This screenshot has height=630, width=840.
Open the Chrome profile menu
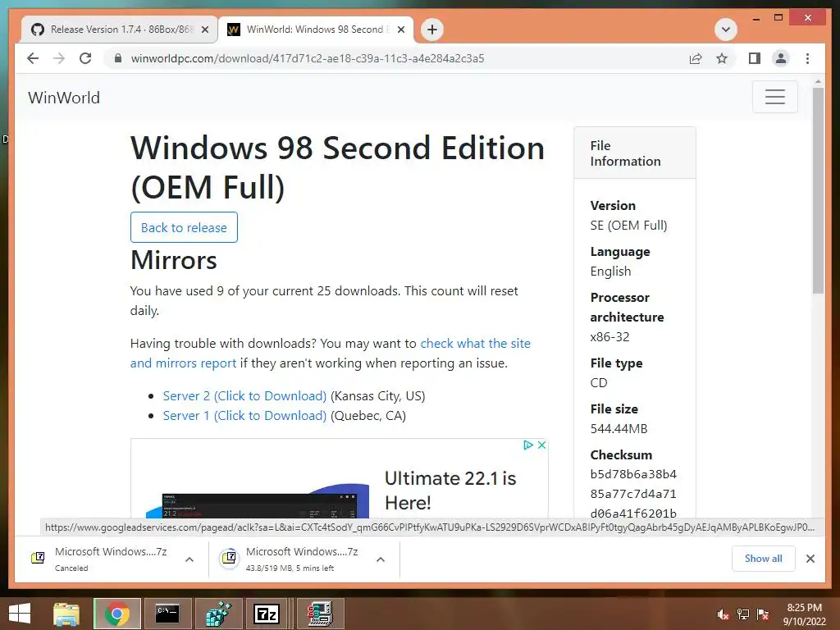[781, 58]
